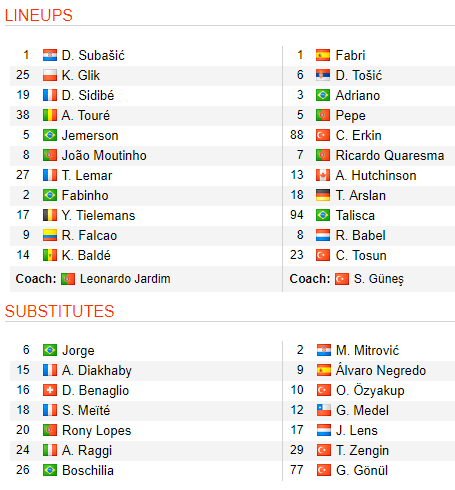Click German flag next to T. Arslan
This screenshot has height=490, width=455.
(323, 195)
